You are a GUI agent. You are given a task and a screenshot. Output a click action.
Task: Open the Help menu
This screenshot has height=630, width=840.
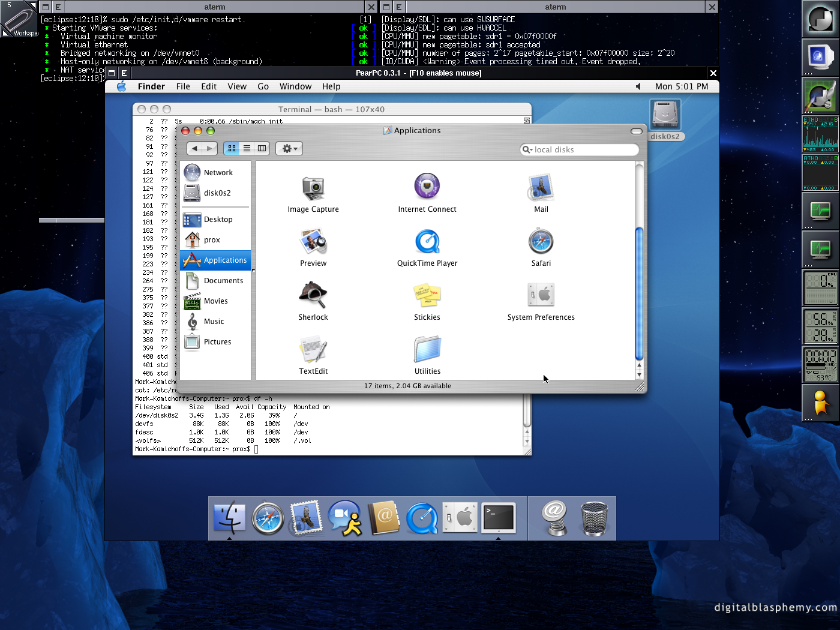[331, 86]
